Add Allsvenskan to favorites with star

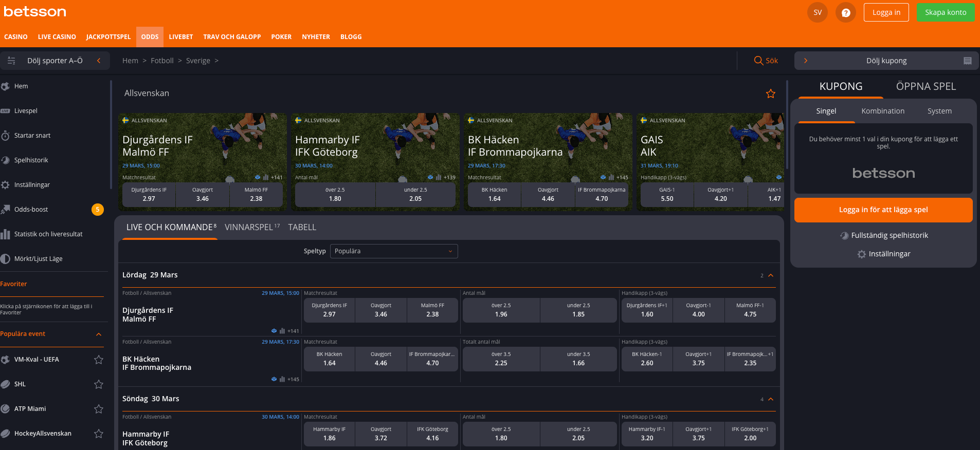pyautogui.click(x=770, y=93)
